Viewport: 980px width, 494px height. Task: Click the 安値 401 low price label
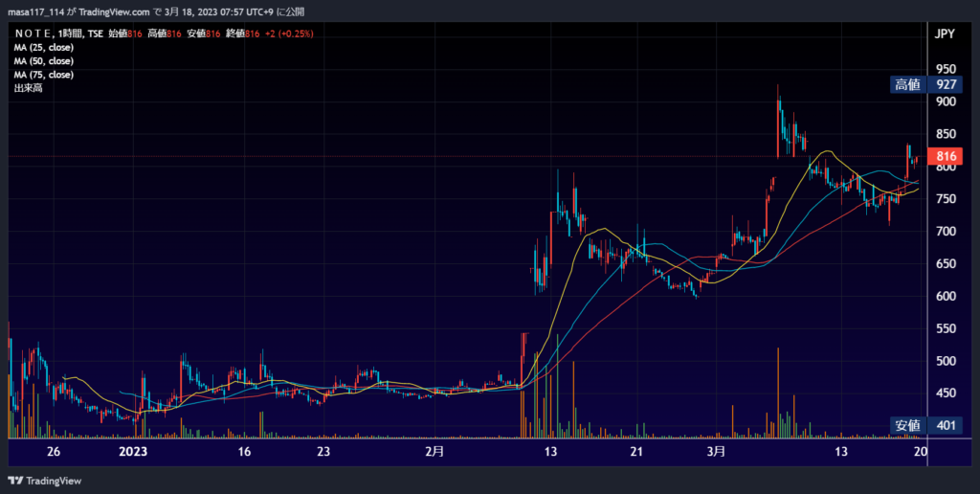[x=926, y=425]
